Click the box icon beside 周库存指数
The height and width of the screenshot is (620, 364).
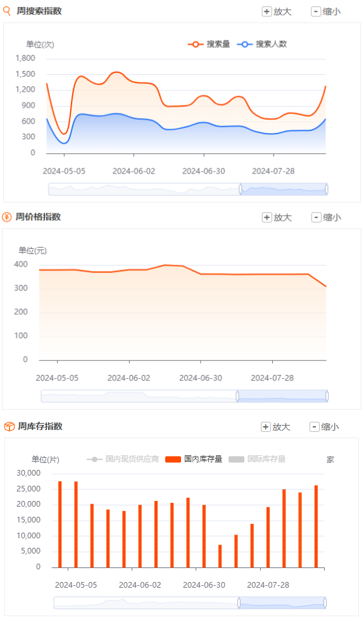[x=9, y=426]
